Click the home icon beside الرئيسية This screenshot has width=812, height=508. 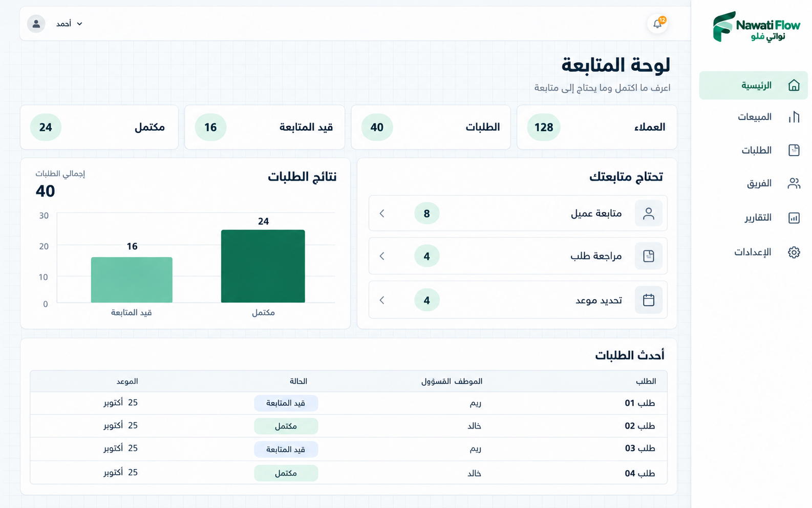click(x=794, y=85)
